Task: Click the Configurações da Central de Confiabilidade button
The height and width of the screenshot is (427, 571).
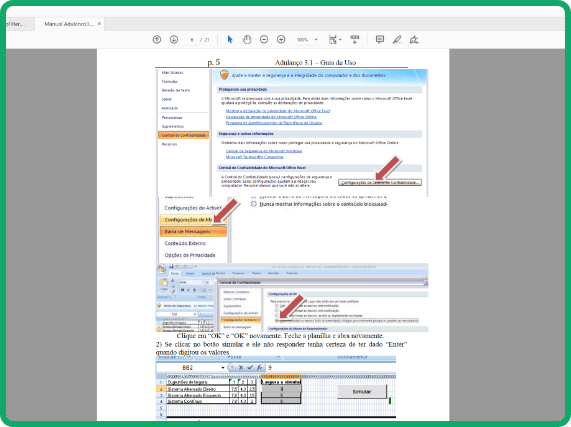Action: coord(380,182)
